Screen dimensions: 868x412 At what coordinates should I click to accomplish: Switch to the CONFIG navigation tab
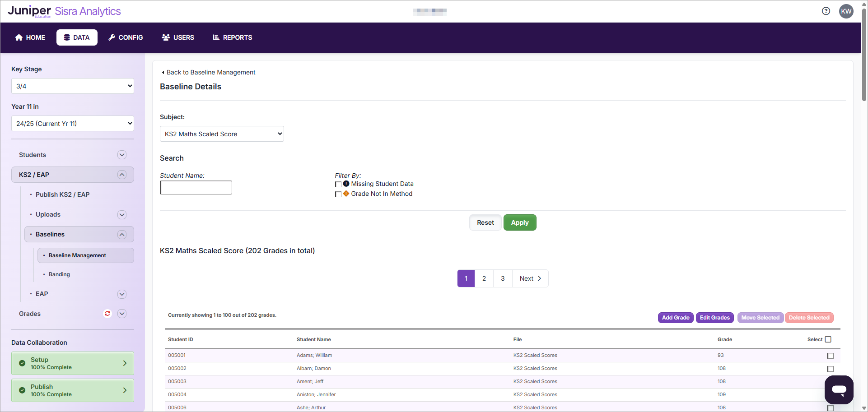click(x=126, y=37)
